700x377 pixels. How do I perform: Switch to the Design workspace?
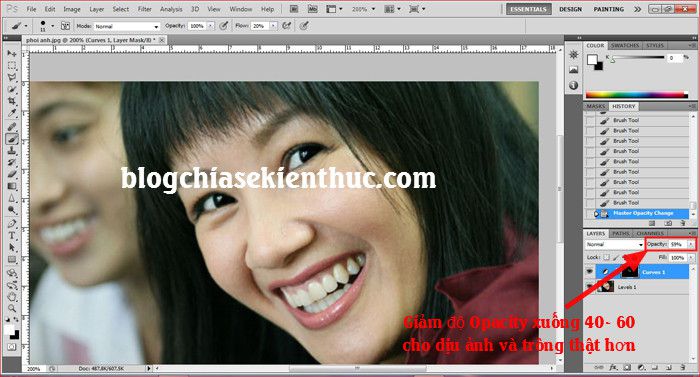(x=570, y=9)
